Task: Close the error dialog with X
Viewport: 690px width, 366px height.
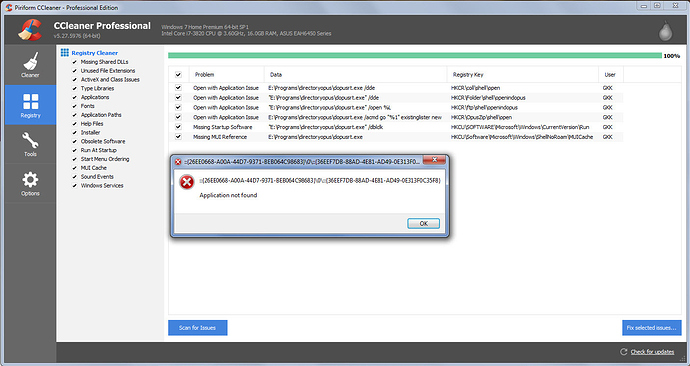Action: 434,160
